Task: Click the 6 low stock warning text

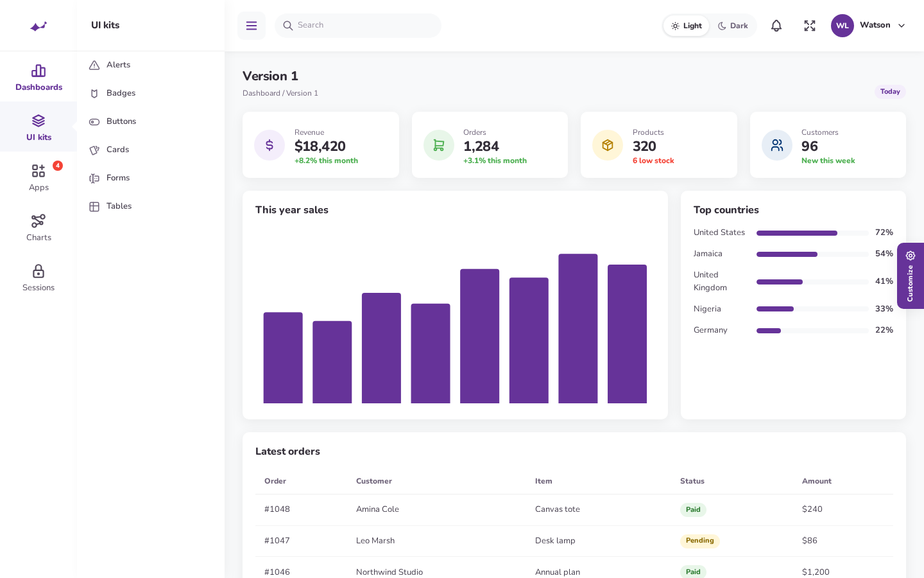Action: (x=653, y=161)
